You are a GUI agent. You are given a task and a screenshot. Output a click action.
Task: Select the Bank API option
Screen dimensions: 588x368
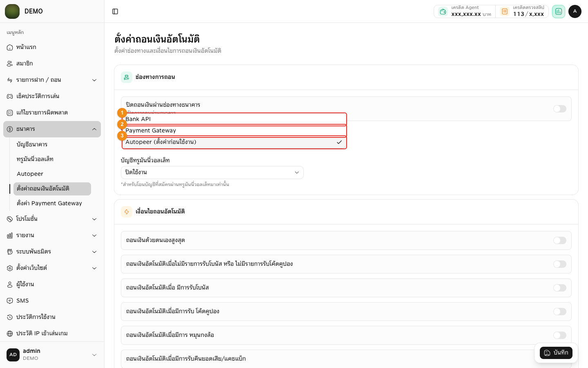point(234,119)
